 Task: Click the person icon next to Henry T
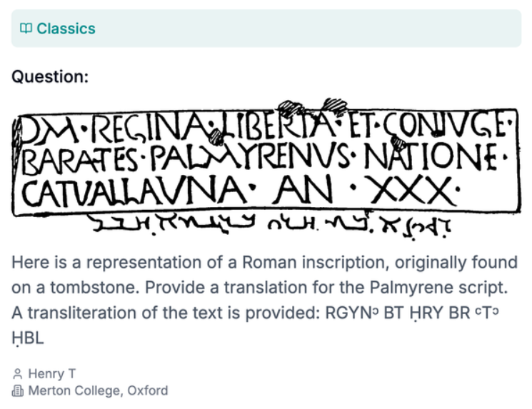[x=17, y=373]
